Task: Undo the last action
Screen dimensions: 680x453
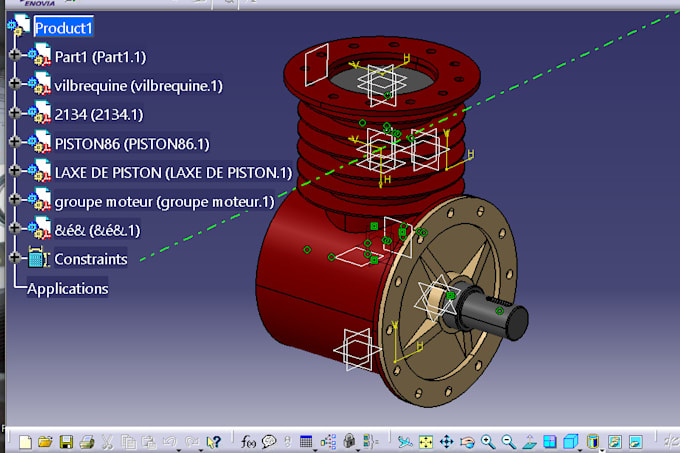Action: pyautogui.click(x=170, y=442)
